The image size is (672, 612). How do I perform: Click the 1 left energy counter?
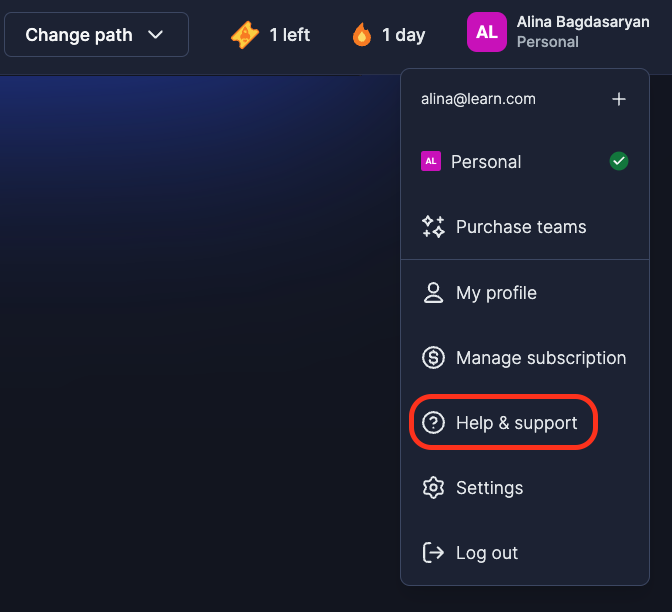(x=289, y=35)
